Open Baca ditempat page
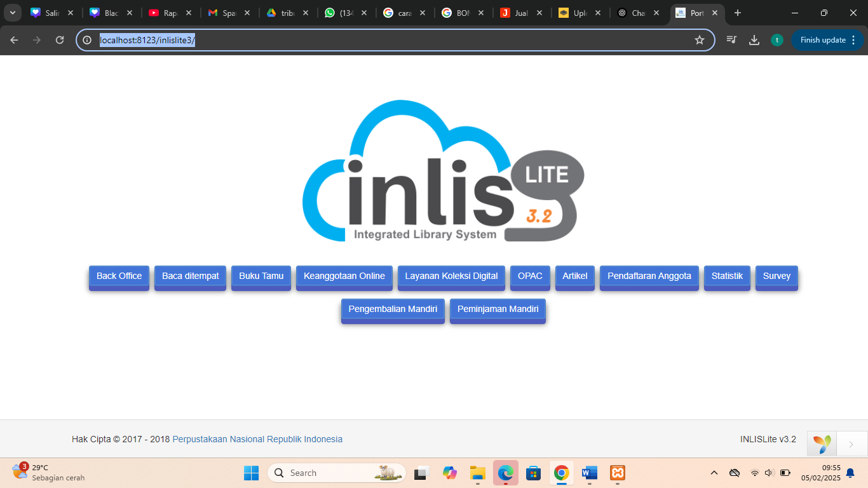Image resolution: width=868 pixels, height=488 pixels. click(x=190, y=278)
